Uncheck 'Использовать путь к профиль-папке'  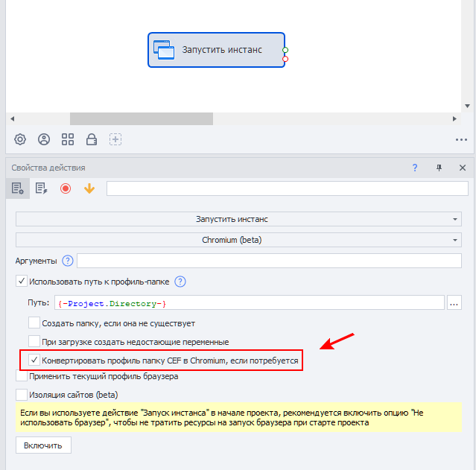22,281
